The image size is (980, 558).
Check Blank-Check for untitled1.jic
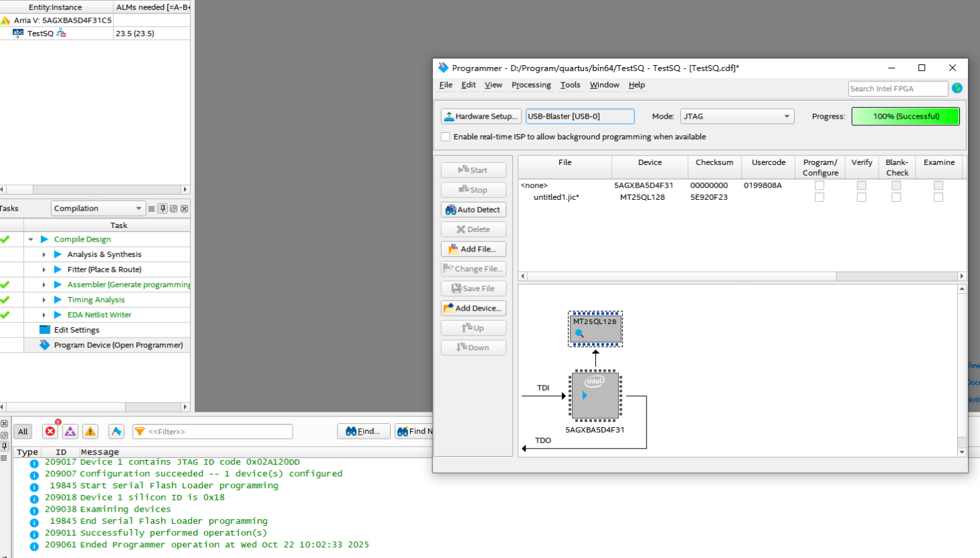point(896,197)
